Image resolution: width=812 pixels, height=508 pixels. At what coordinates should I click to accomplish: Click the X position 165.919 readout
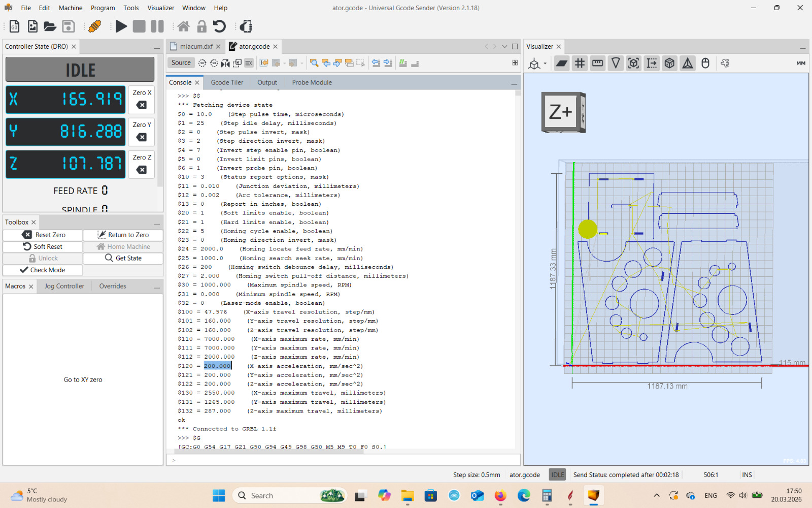tap(65, 99)
